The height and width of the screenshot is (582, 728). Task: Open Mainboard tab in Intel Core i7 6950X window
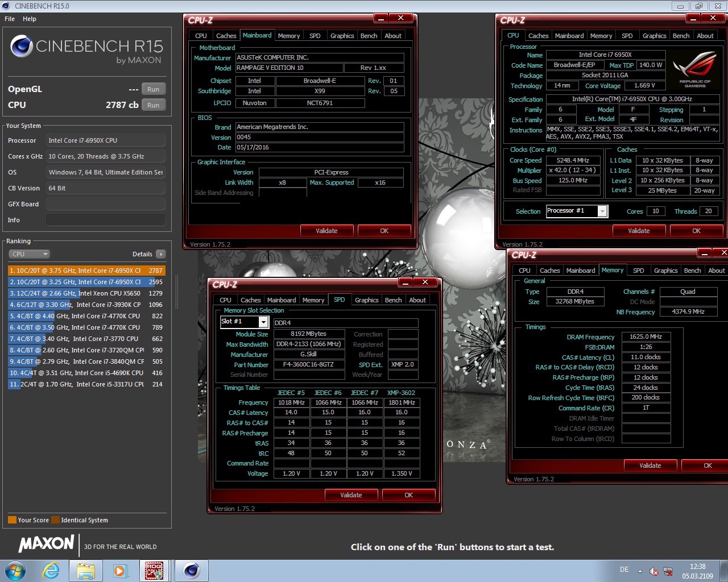click(569, 36)
